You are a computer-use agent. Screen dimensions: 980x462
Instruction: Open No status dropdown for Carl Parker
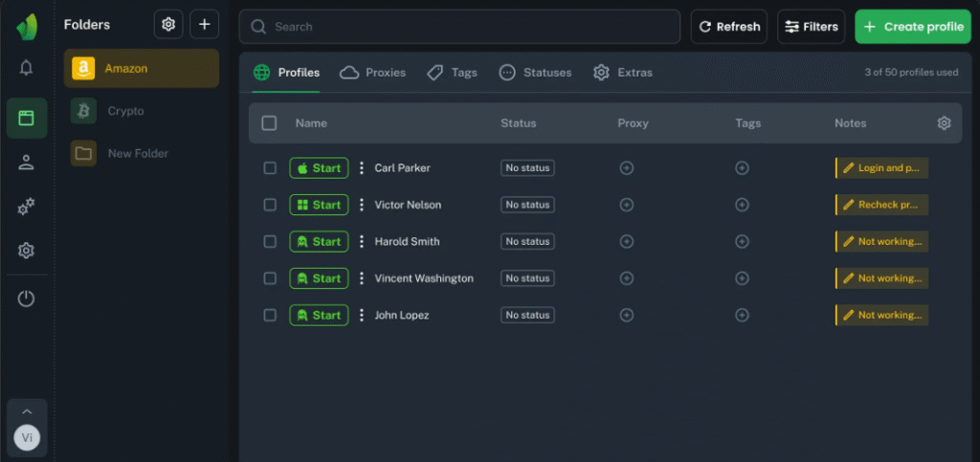[x=527, y=168]
